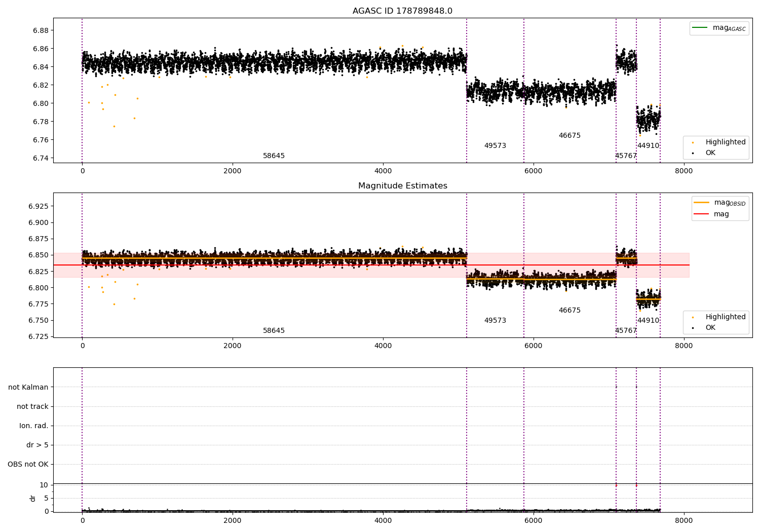Screen dimensions: 760x532
Task: Click the 10 tick on the dr axis
Action: pyautogui.click(x=44, y=485)
